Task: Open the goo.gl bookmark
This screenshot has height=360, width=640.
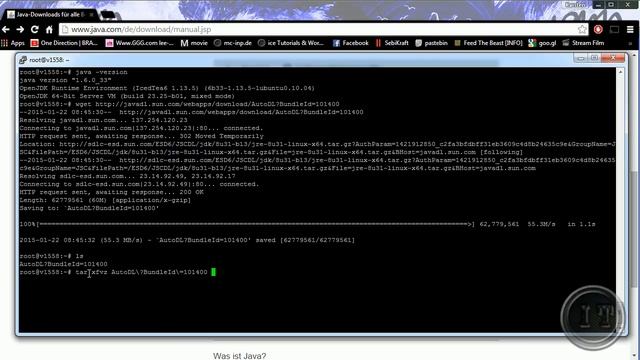Action: click(542, 43)
